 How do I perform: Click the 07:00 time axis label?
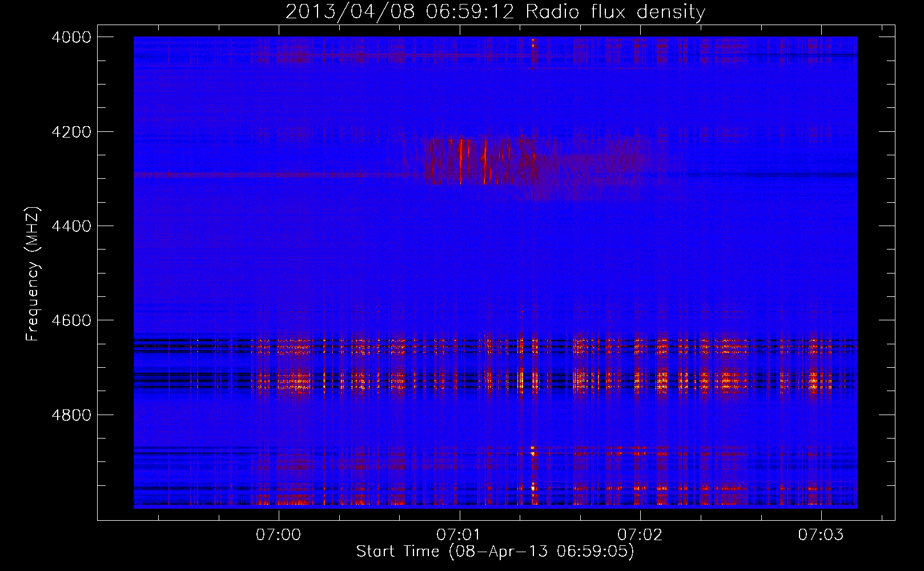(278, 534)
